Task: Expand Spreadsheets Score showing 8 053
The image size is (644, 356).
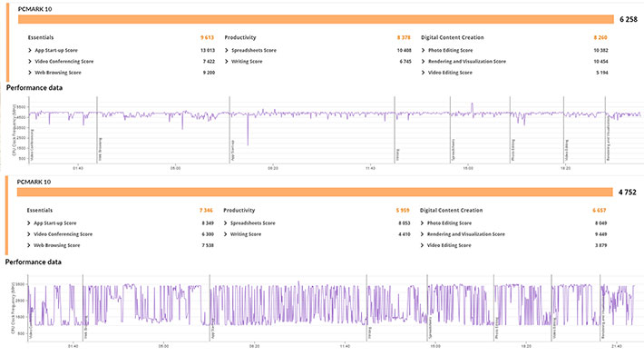Action: tap(225, 222)
